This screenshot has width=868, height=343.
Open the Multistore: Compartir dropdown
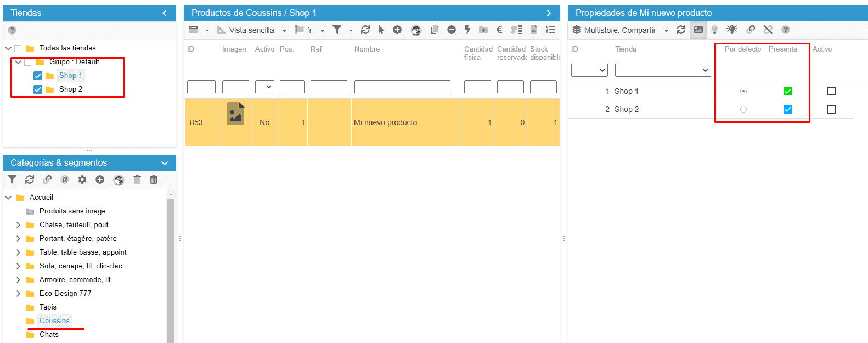pos(620,30)
